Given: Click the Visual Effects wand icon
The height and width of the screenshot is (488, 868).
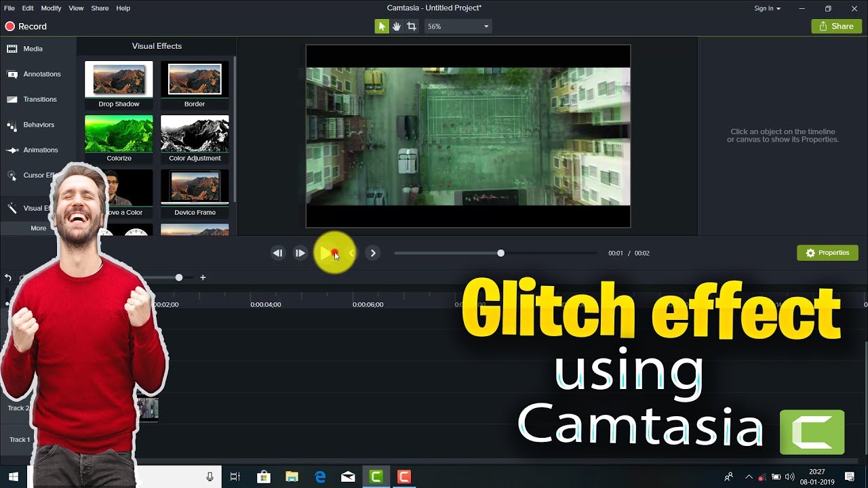Looking at the screenshot, I should click(12, 208).
